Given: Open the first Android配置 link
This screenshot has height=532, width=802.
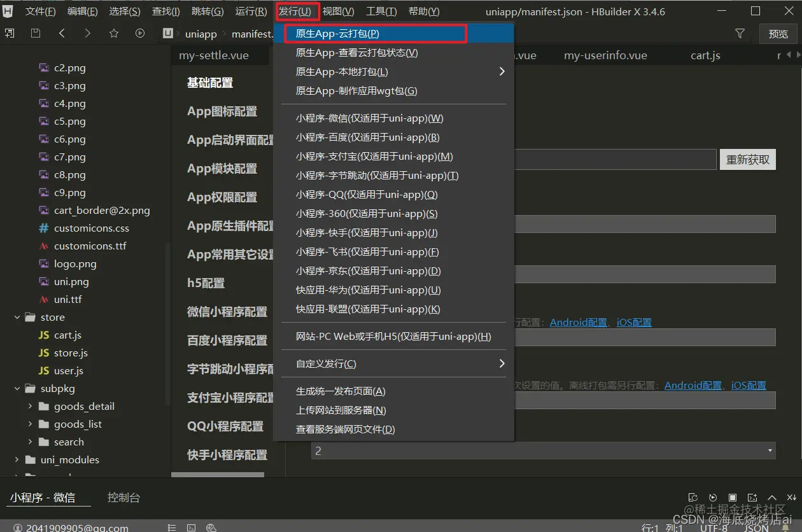Looking at the screenshot, I should tap(579, 323).
